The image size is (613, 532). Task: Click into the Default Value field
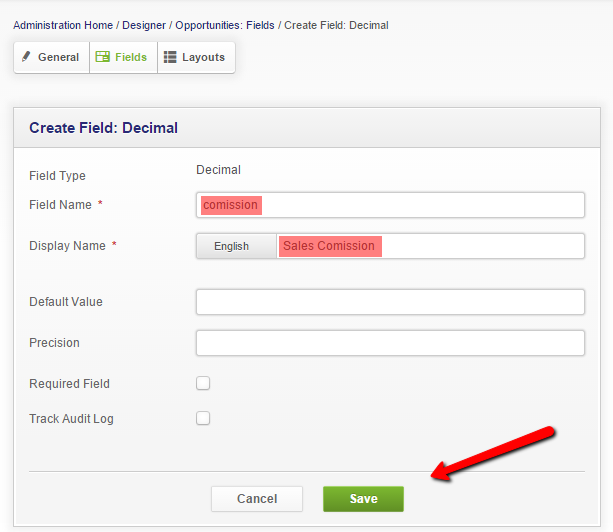(x=390, y=302)
